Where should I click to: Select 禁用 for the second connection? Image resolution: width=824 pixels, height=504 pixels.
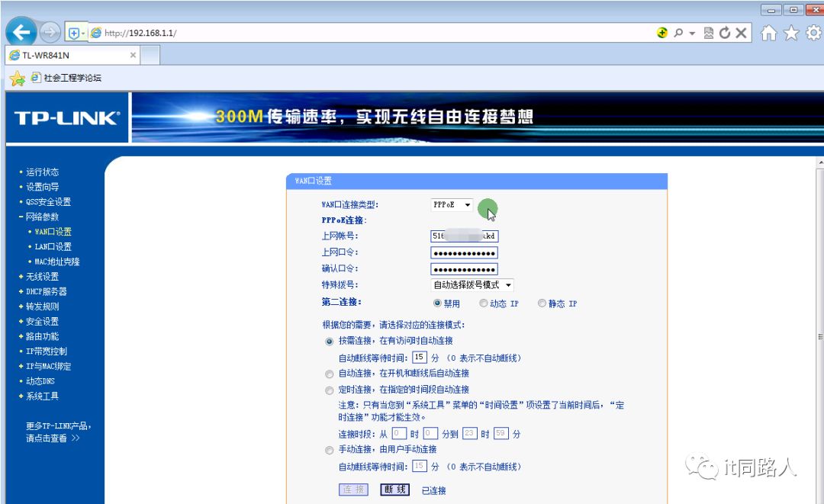[437, 303]
